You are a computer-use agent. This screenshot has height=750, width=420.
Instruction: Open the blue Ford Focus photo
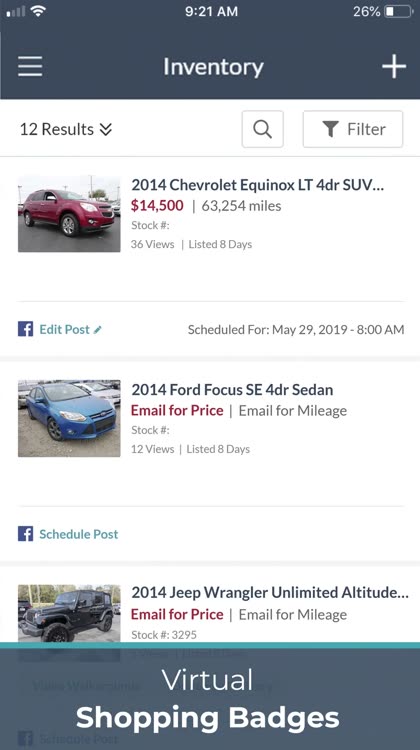click(69, 419)
